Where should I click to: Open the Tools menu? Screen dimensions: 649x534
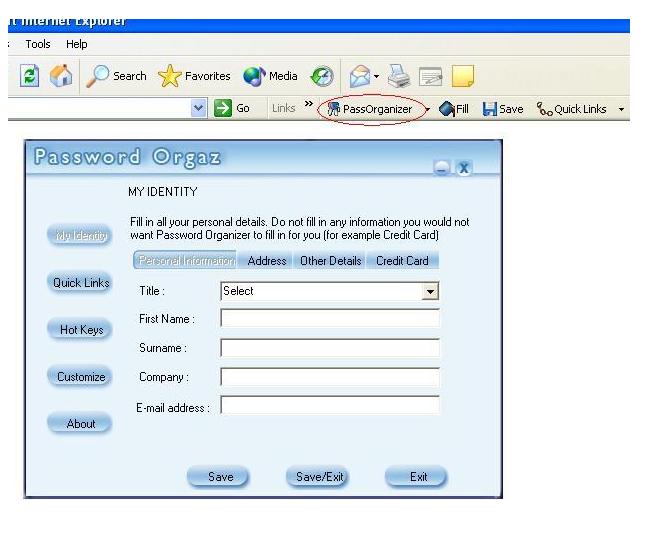[38, 44]
